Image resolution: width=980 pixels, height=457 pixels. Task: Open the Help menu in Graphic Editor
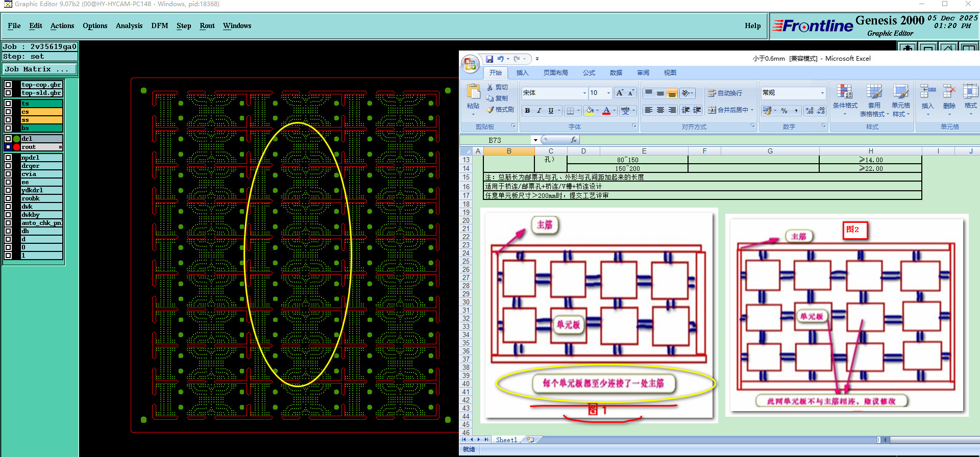click(752, 26)
